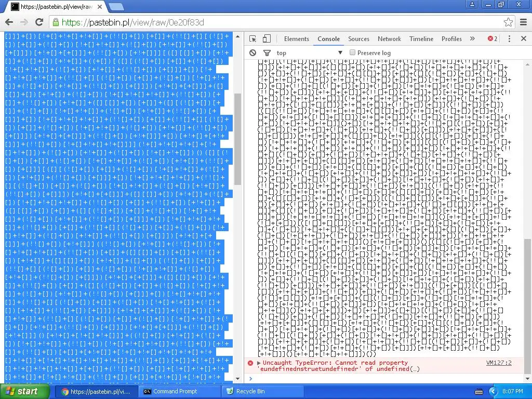Image resolution: width=532 pixels, height=399 pixels.
Task: Open DevTools customize three-dot menu
Action: (509, 38)
